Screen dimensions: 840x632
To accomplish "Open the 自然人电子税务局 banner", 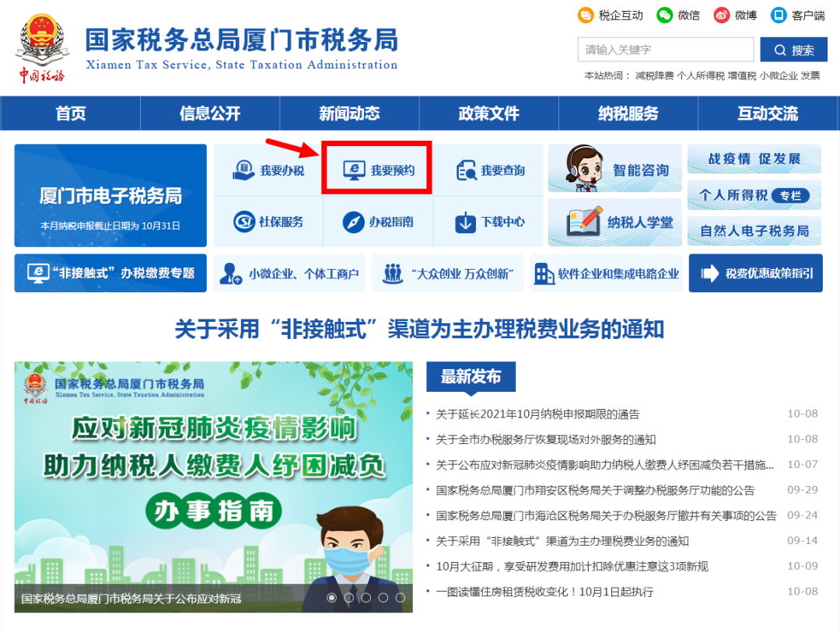I will pos(754,231).
